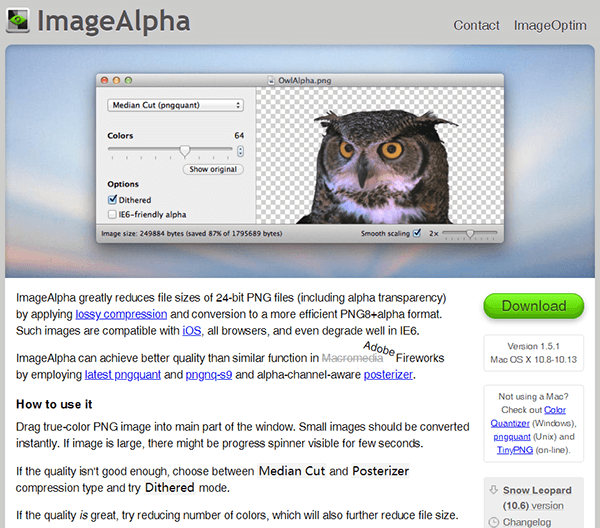The width and height of the screenshot is (600, 528).
Task: Open the Contact page
Action: click(x=476, y=25)
